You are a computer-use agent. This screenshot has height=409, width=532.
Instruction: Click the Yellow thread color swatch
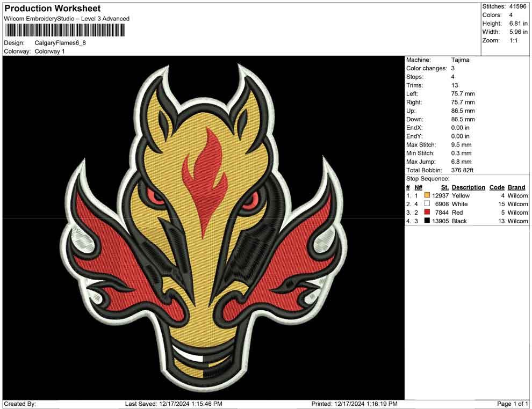[427, 195]
